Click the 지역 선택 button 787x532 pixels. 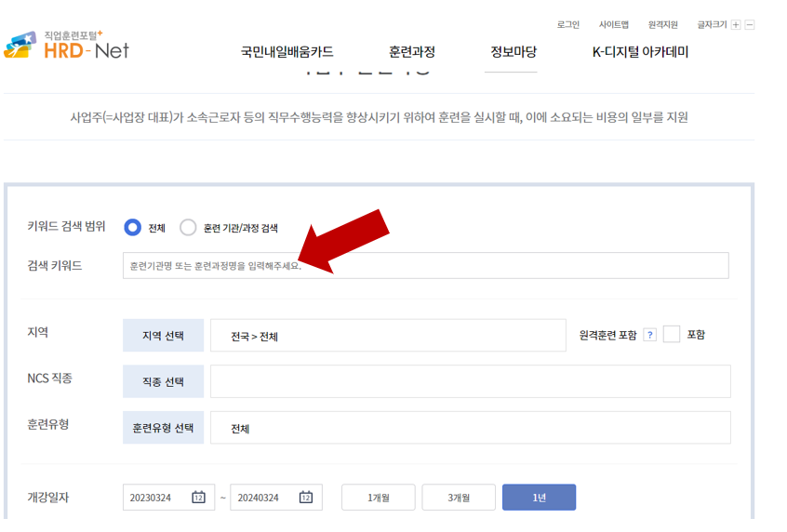(x=163, y=335)
